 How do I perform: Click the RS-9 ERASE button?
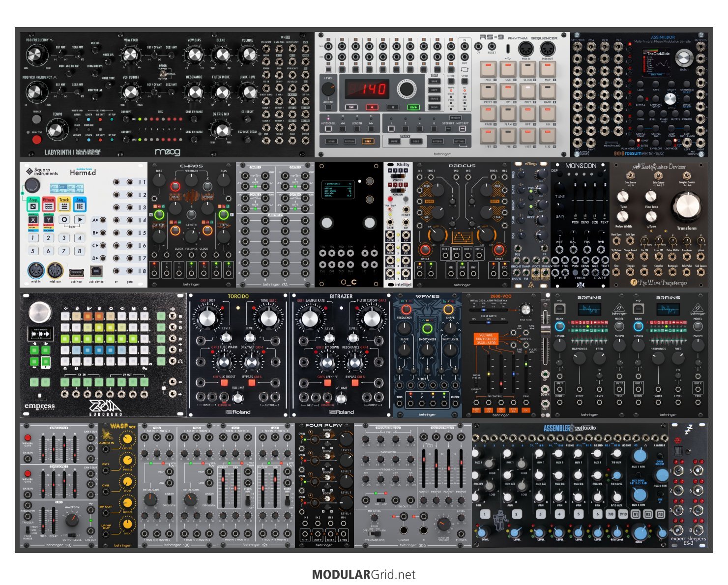tap(435, 98)
